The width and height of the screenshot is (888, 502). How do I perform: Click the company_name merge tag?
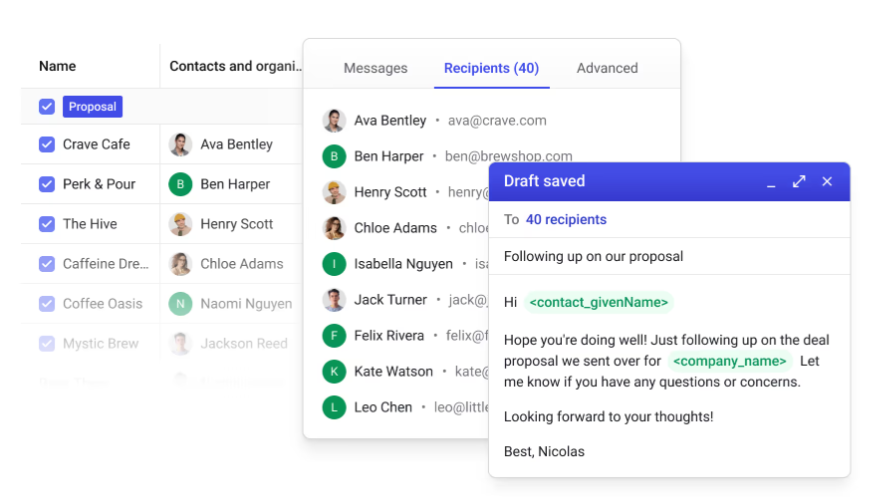(729, 361)
